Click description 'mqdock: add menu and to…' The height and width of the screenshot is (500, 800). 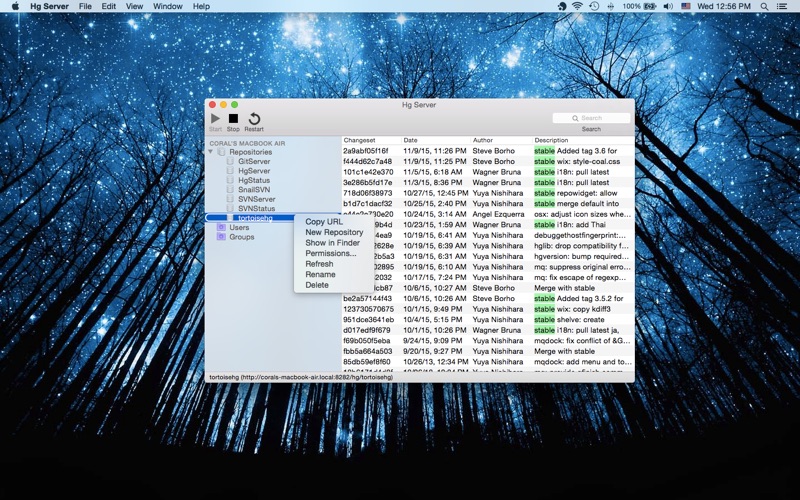click(x=582, y=362)
